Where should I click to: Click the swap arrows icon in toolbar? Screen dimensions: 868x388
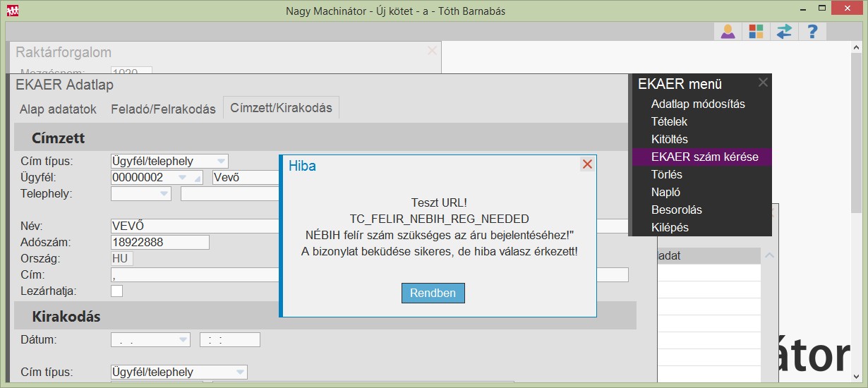pos(784,31)
